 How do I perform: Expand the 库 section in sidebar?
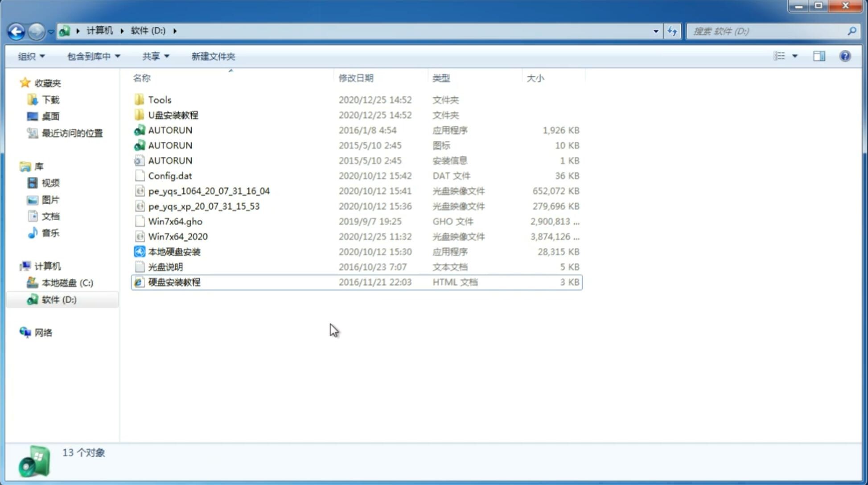pyautogui.click(x=16, y=166)
